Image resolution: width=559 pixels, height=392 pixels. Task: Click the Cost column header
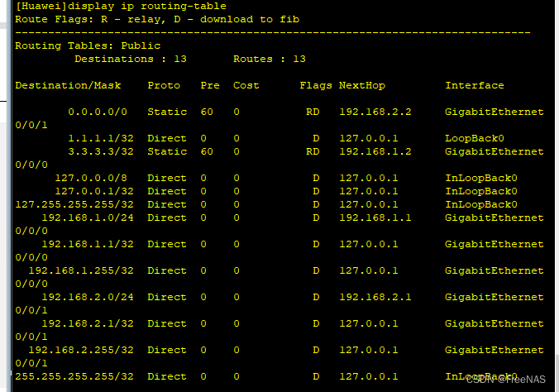246,86
